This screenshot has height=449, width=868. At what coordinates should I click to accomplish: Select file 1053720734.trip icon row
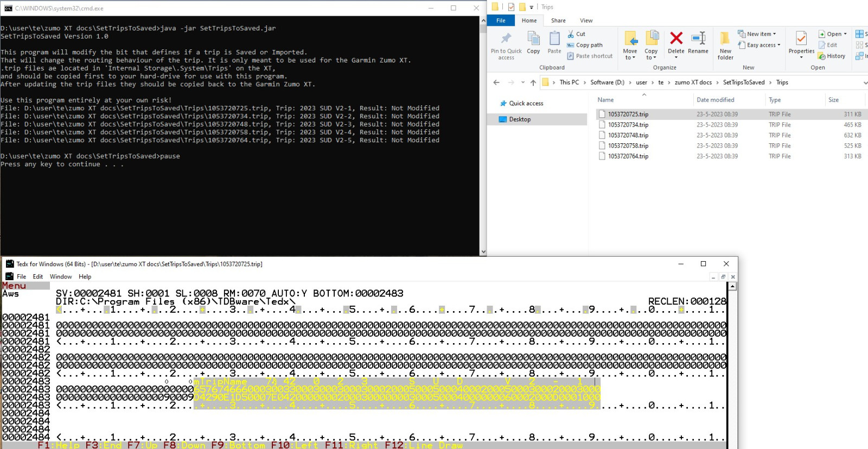tap(602, 125)
